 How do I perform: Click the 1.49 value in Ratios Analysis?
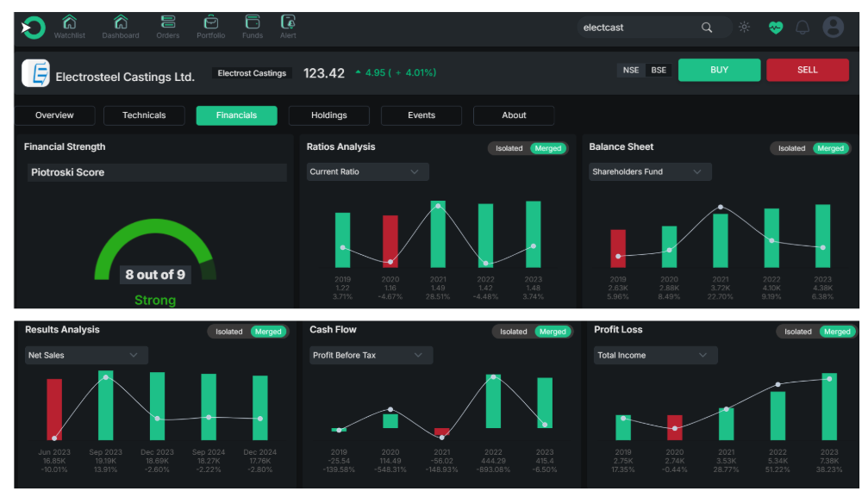(438, 288)
